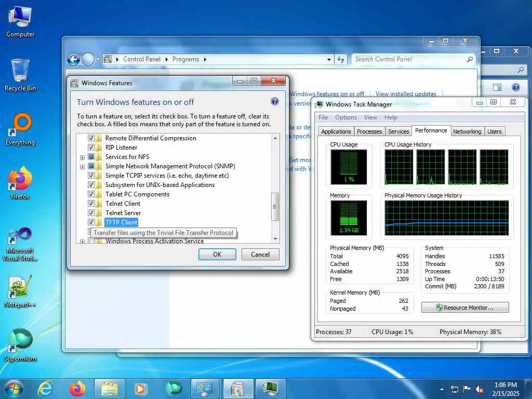Click the features list scrollbar thumb

(275, 207)
